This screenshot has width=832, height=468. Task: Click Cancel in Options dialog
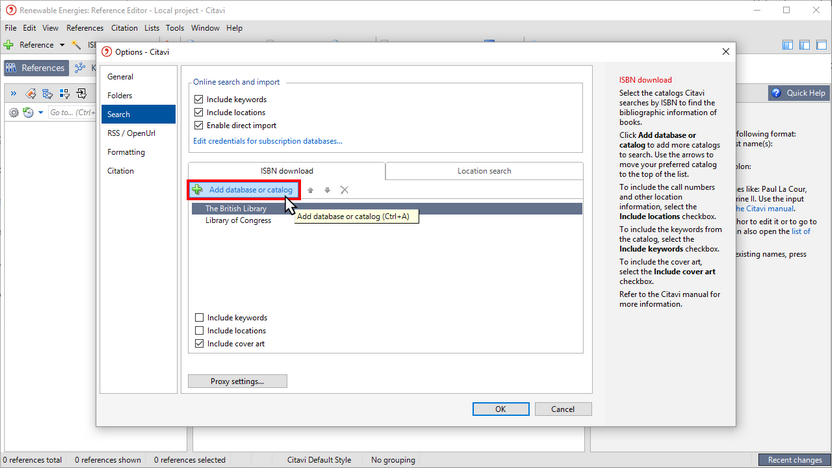[x=563, y=409]
